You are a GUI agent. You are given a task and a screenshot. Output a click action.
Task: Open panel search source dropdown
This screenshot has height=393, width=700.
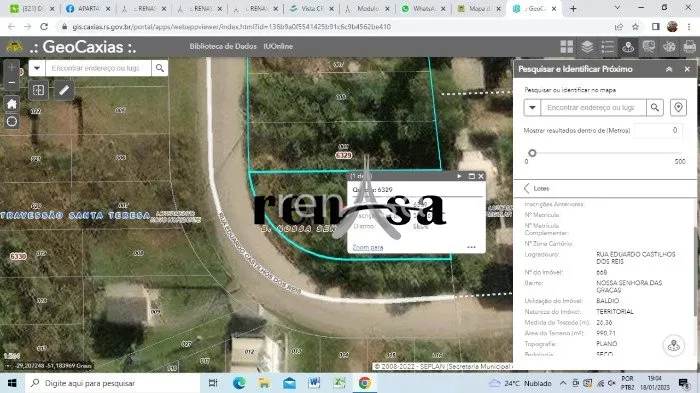(x=532, y=108)
